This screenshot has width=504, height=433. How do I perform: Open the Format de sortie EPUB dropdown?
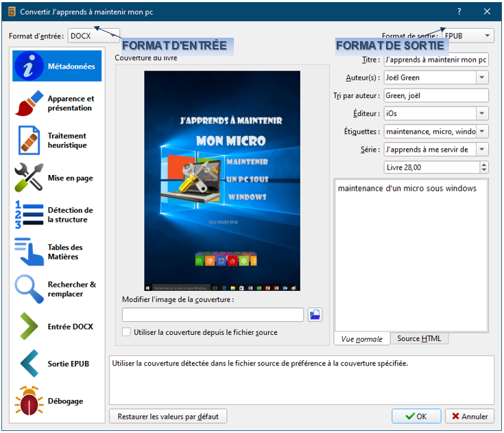click(x=468, y=36)
